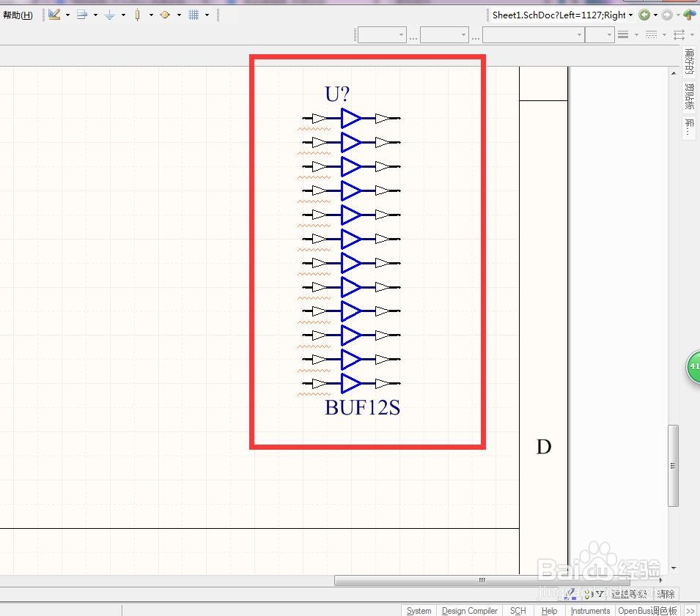Click the BUF12S component label
Screen dimensions: 700x616
[x=362, y=407]
